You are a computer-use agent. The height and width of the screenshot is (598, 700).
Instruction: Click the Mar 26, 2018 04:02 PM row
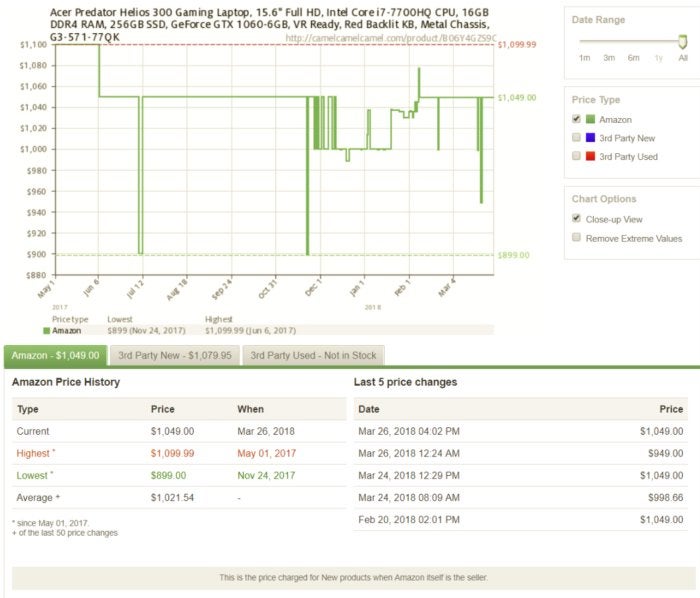pos(521,432)
